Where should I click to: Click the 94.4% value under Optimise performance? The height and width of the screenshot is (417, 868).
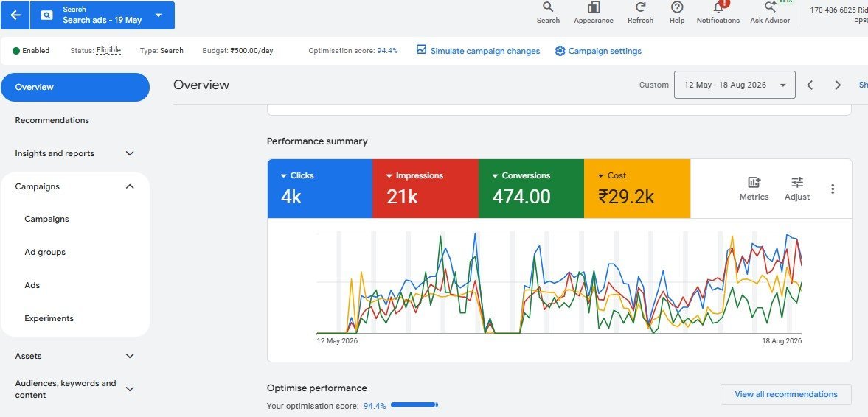375,406
